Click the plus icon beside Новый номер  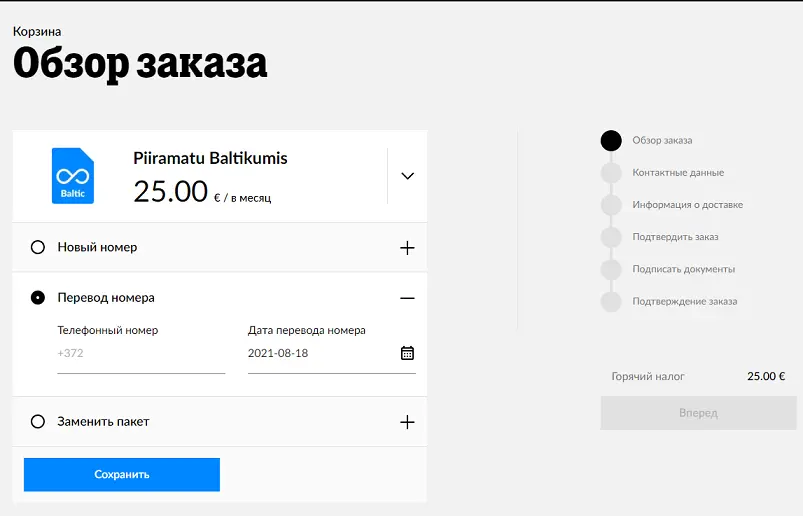[407, 248]
